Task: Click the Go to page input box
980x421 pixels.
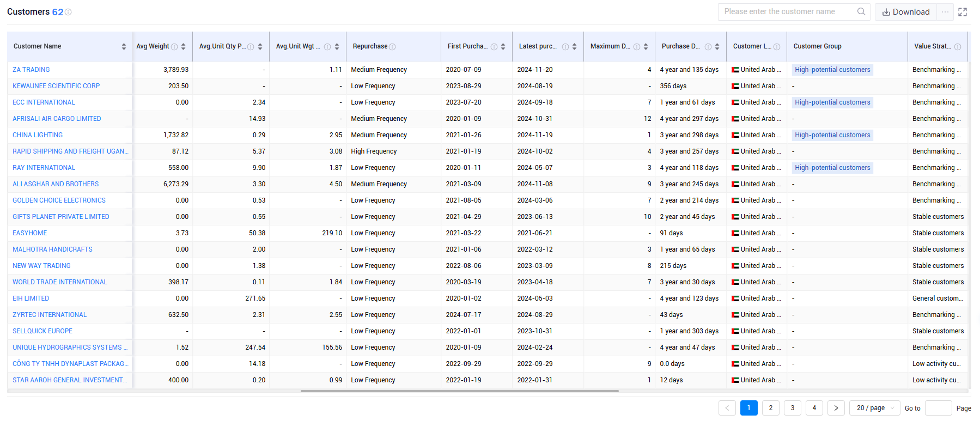Action: tap(938, 408)
